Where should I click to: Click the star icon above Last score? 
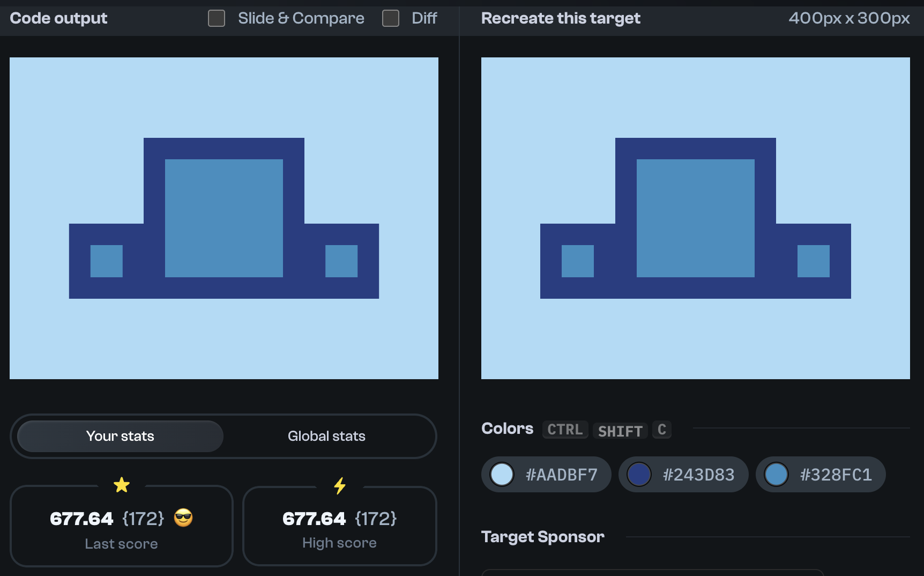coord(122,485)
